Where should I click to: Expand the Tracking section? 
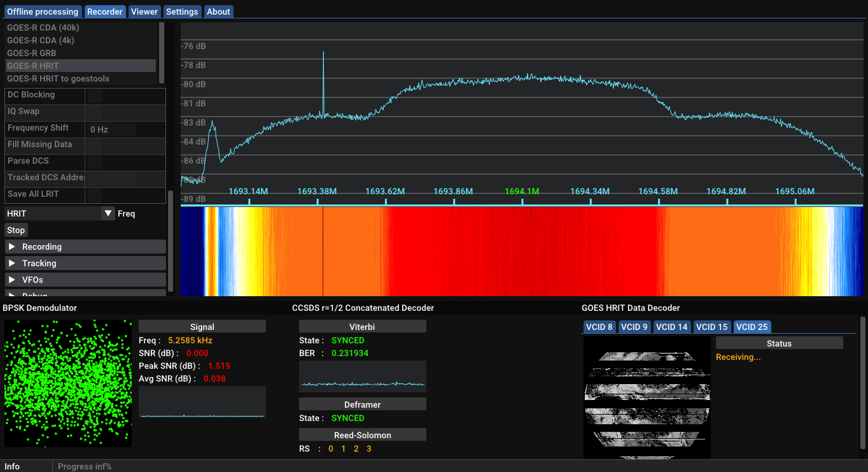tap(85, 263)
